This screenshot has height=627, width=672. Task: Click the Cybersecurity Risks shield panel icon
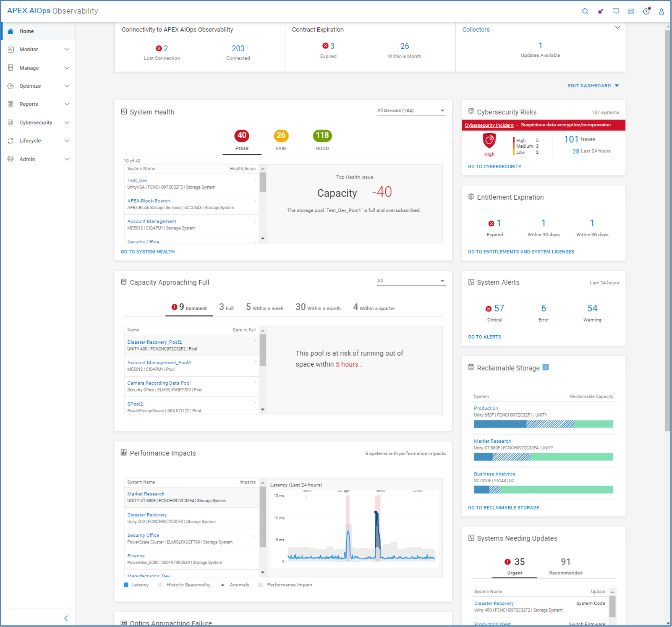tap(471, 111)
